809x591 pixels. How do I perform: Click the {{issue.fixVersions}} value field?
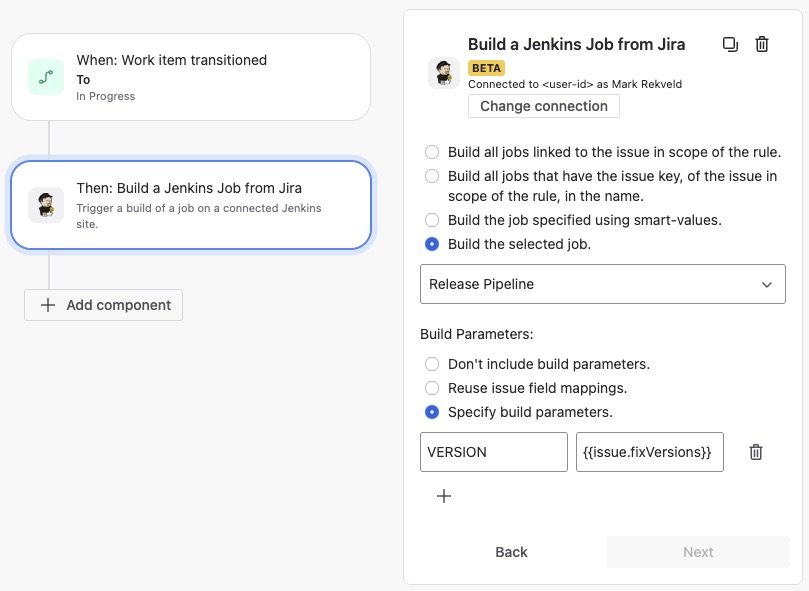pos(650,452)
